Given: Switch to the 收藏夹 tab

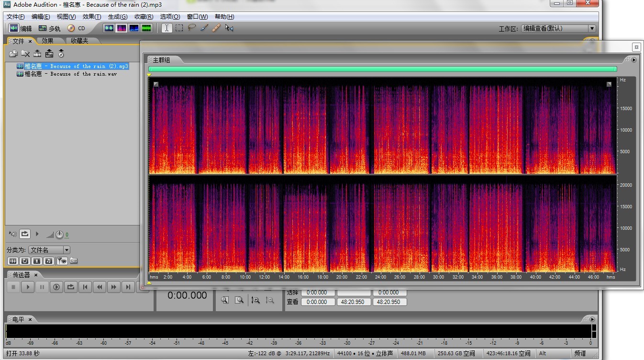Looking at the screenshot, I should coord(79,41).
